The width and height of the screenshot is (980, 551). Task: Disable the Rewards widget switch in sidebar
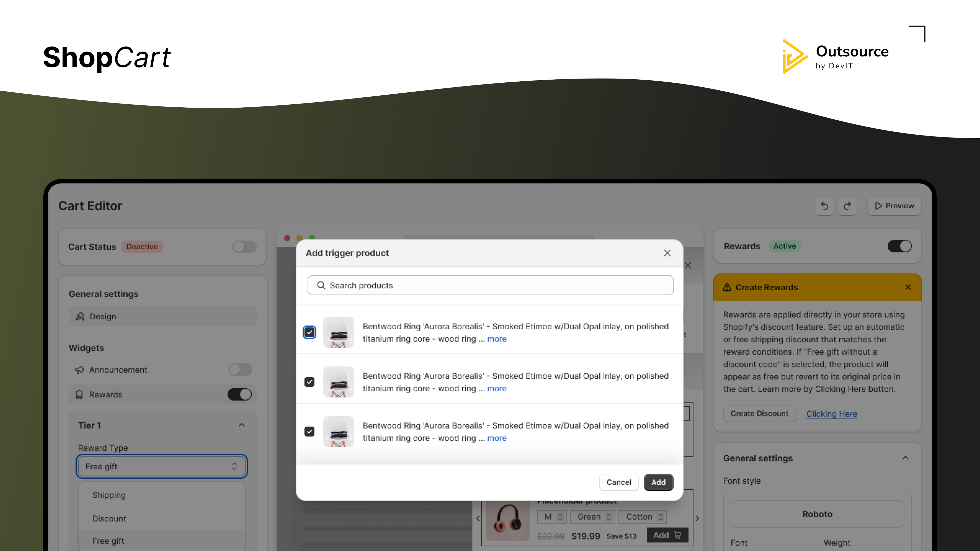(x=240, y=394)
